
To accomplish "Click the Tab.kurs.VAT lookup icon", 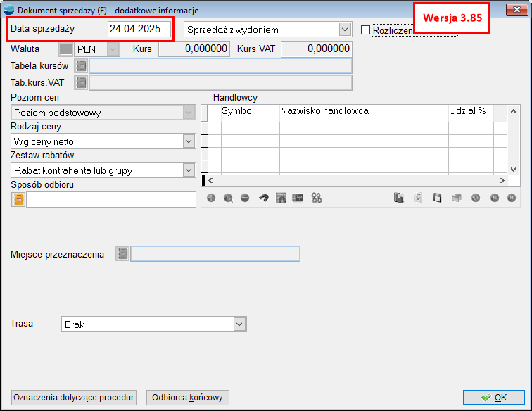I will click(81, 83).
